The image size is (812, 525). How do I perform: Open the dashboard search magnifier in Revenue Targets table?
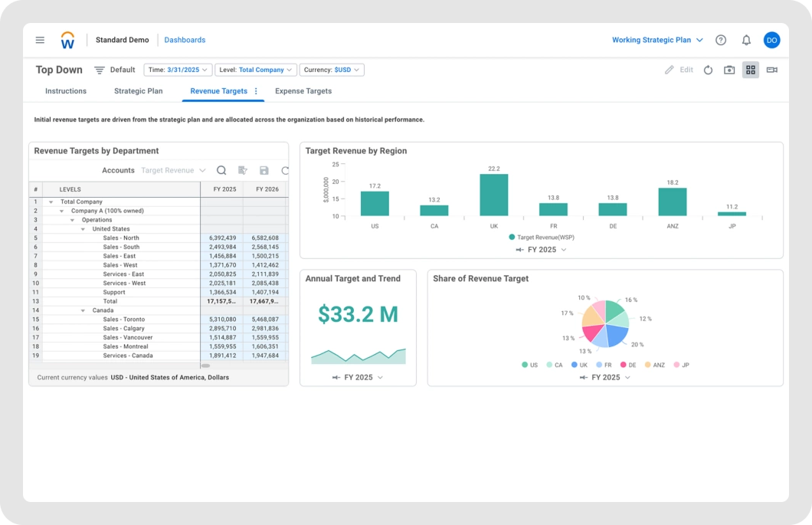(221, 170)
